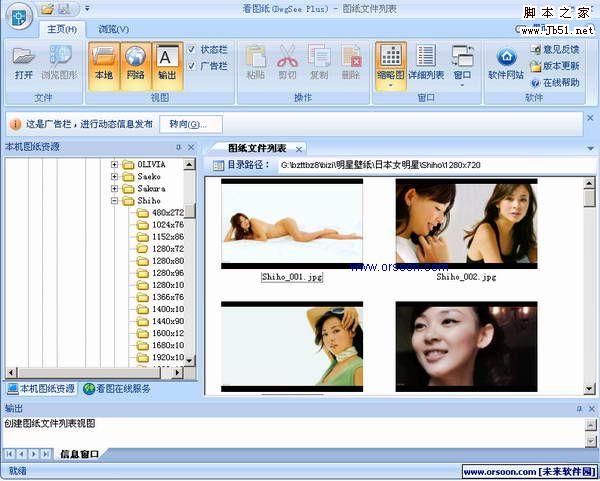Close the 图纸文件列表 tab
Screen dimensions: 600x481
coord(299,149)
